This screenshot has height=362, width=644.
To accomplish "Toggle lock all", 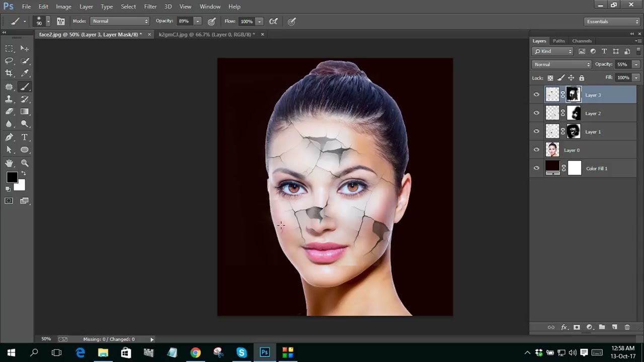I will pyautogui.click(x=582, y=78).
